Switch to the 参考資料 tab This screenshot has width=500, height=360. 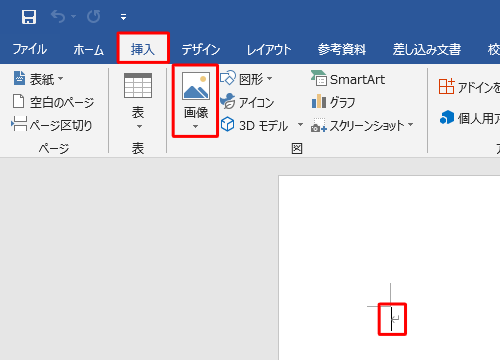(x=342, y=49)
